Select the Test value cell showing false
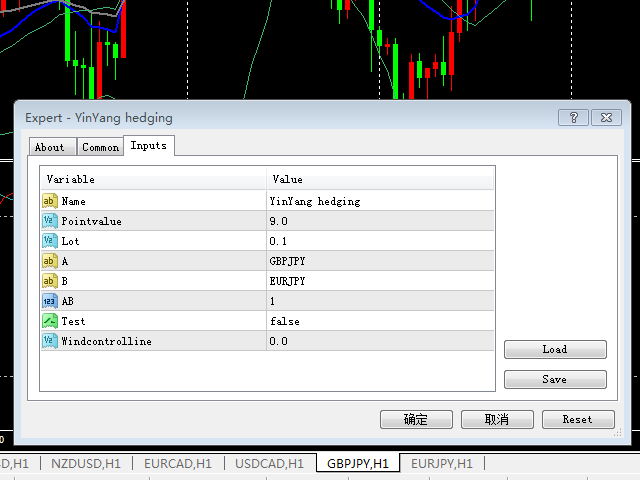 click(x=380, y=321)
